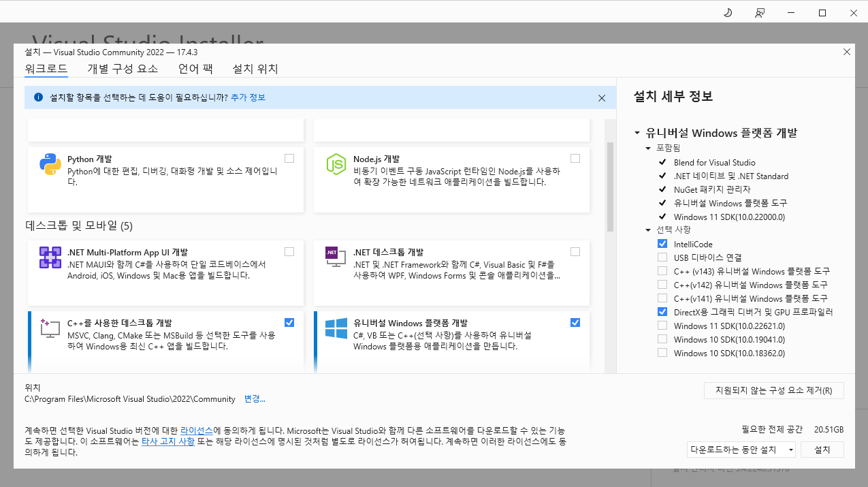Collapse the 선택 사항 section
Image resolution: width=868 pixels, height=487 pixels.
[649, 230]
